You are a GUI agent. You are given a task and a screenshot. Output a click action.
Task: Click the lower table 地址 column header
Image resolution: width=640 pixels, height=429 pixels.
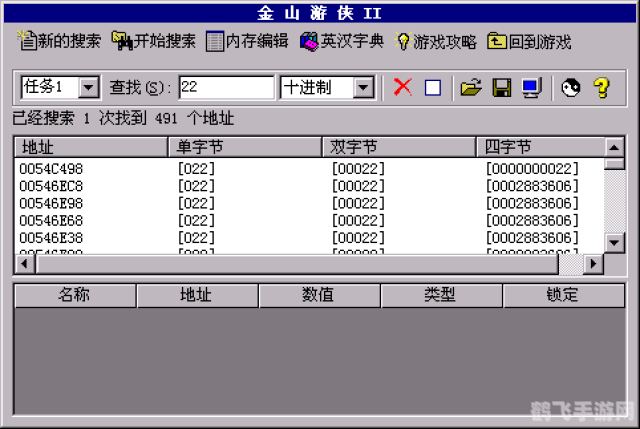click(x=197, y=295)
